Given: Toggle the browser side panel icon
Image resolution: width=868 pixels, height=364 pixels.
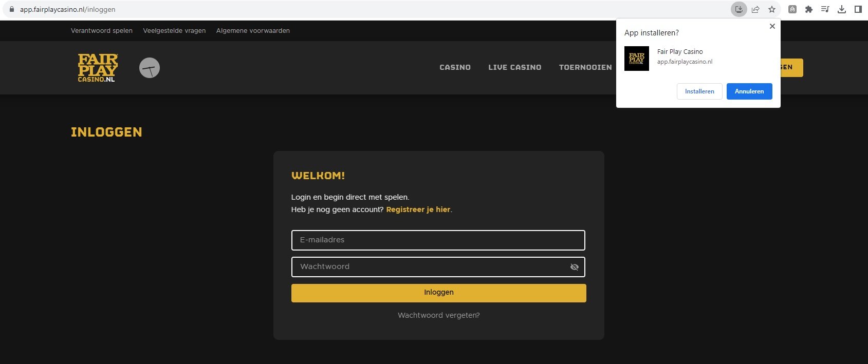Looking at the screenshot, I should [x=858, y=9].
